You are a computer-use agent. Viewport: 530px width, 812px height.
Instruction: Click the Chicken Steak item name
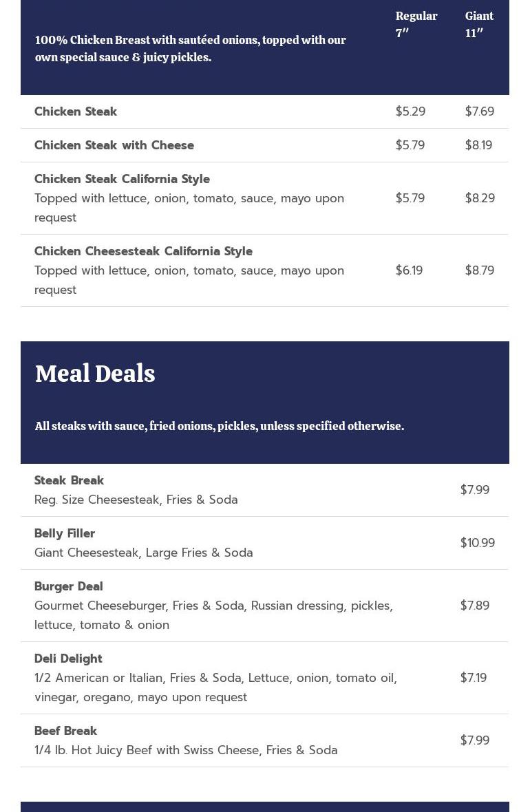(x=76, y=111)
